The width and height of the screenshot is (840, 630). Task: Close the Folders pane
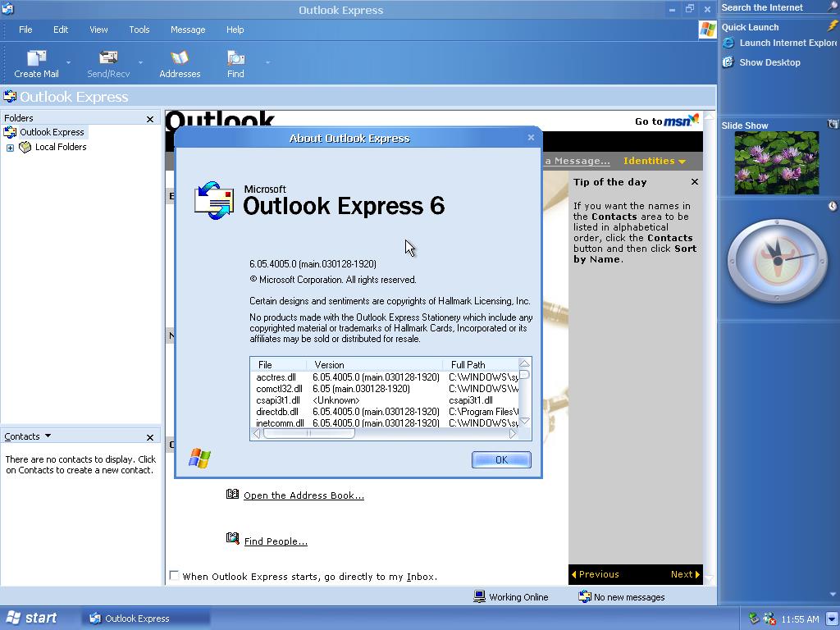(150, 119)
